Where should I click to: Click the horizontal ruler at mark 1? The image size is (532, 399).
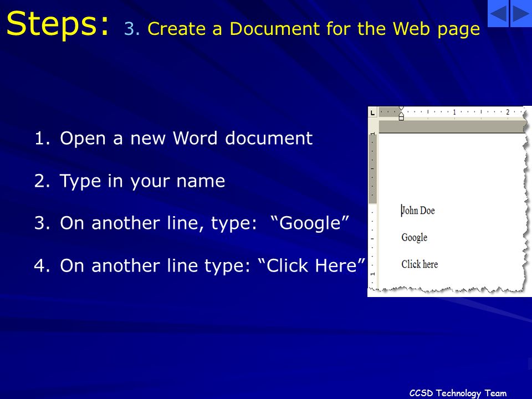(x=454, y=112)
